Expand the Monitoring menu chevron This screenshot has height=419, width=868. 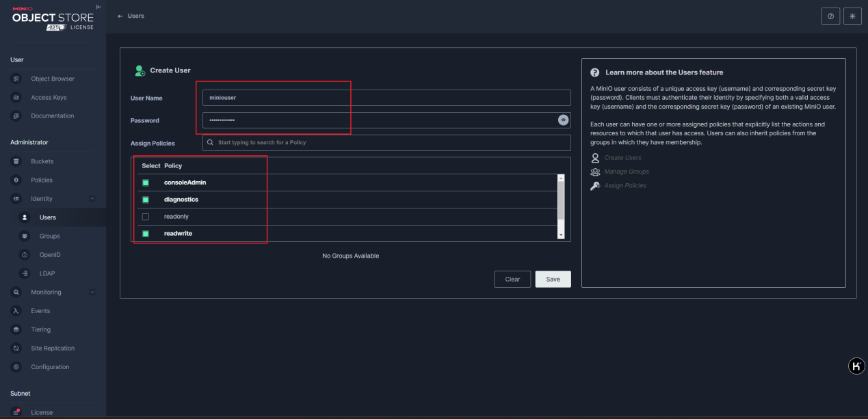coord(92,292)
